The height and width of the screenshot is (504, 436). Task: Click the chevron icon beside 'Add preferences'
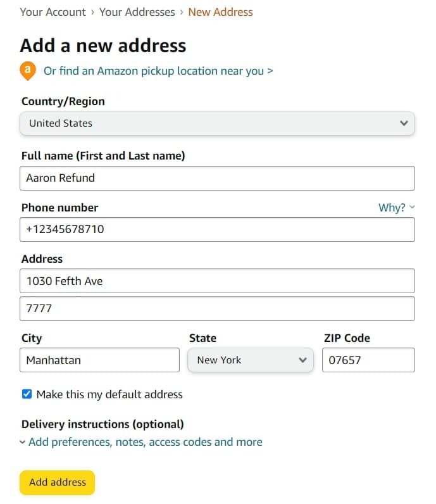pos(23,443)
